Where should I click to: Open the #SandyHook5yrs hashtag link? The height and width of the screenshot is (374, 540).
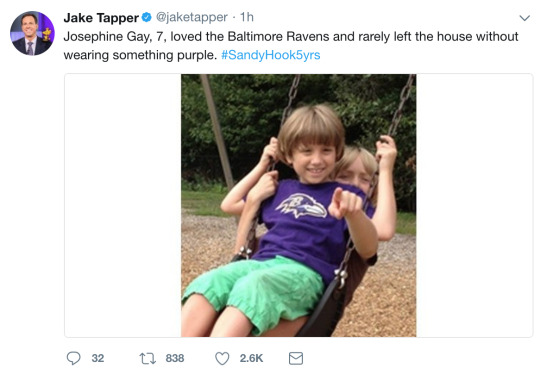(x=271, y=55)
